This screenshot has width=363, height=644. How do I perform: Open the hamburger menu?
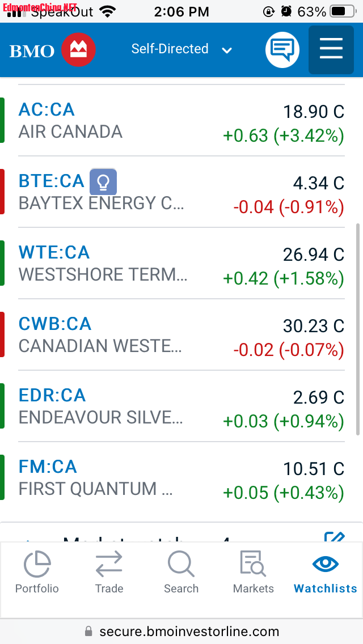(x=331, y=49)
